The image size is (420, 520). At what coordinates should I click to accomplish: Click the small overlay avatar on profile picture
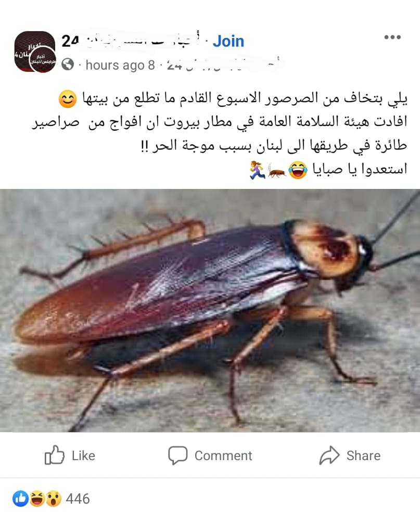[x=43, y=59]
